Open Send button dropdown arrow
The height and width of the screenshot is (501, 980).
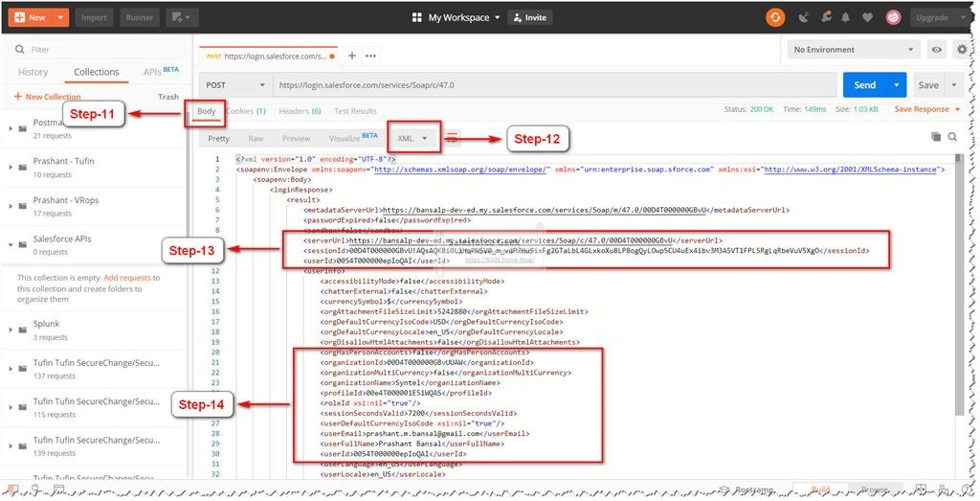pyautogui.click(x=897, y=85)
